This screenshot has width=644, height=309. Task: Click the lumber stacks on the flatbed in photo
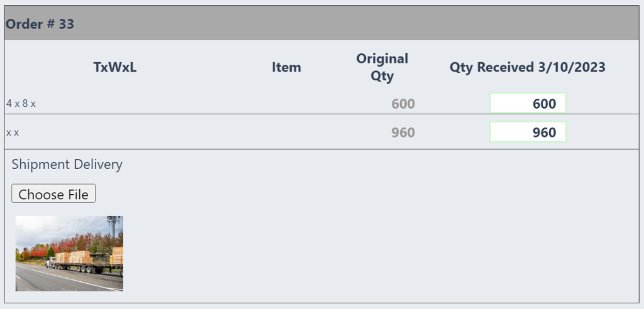pos(79,257)
